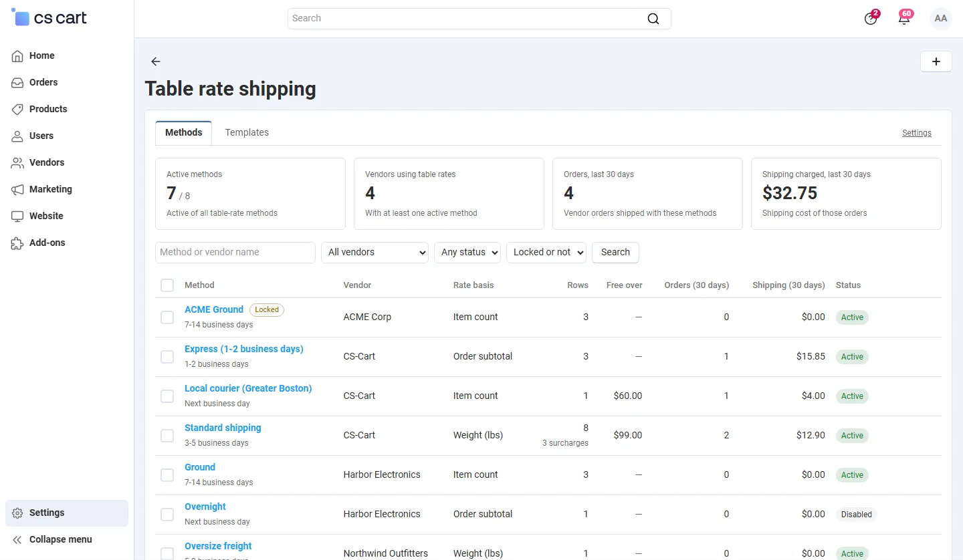Open the ACME Ground method
Image resolution: width=963 pixels, height=560 pixels.
[x=214, y=309]
